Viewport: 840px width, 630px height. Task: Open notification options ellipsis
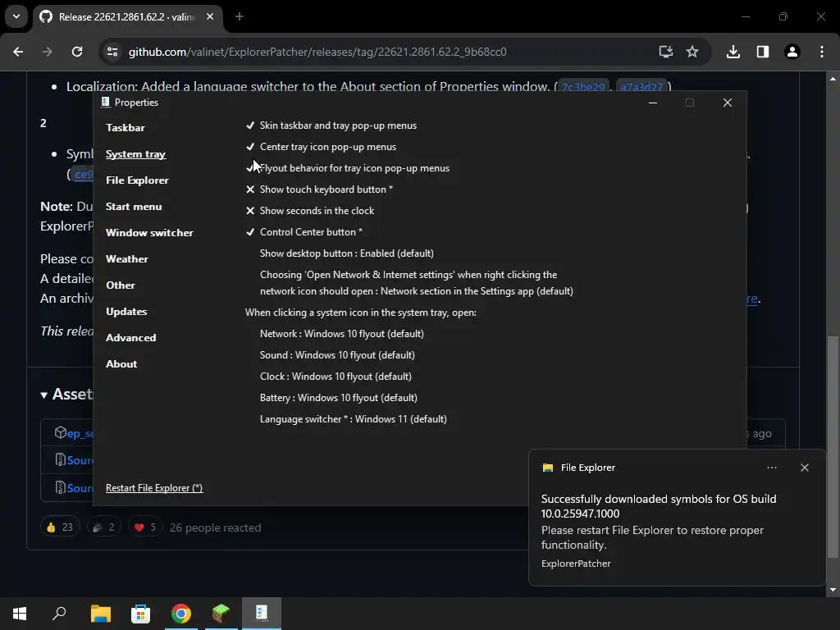coord(772,468)
